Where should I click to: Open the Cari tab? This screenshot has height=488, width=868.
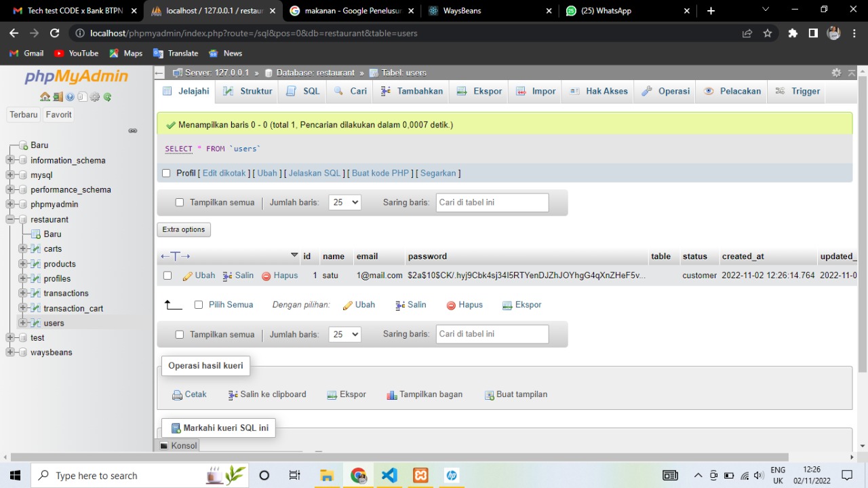tap(350, 91)
